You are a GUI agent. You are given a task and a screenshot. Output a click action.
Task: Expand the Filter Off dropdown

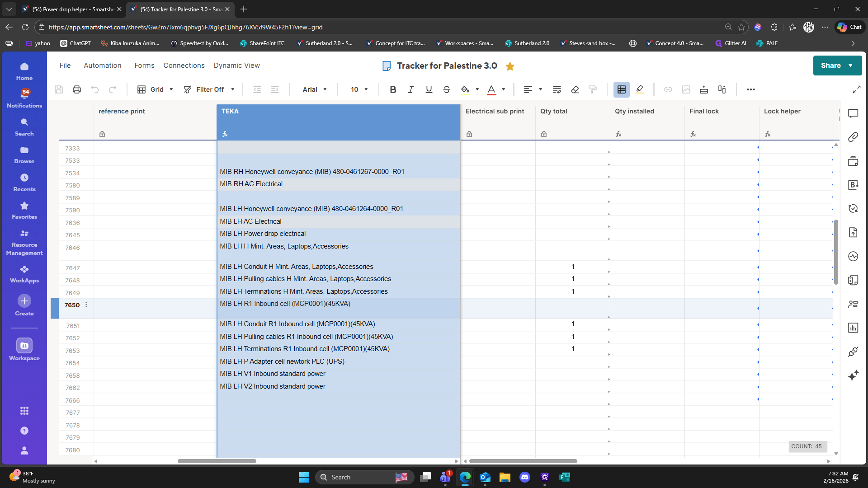pos(209,89)
